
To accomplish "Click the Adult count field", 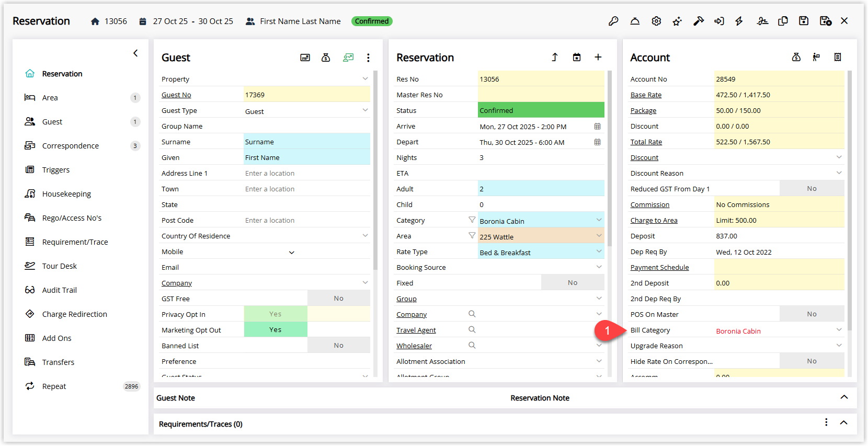I will coord(541,188).
